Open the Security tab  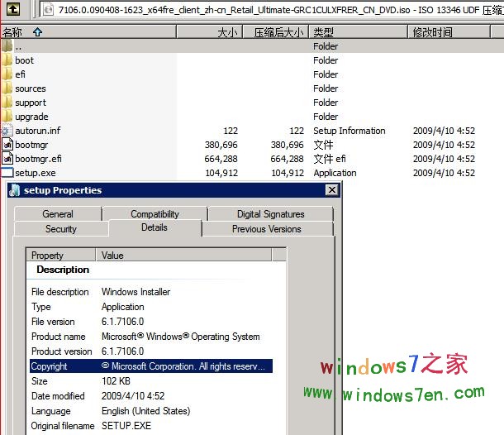(61, 229)
